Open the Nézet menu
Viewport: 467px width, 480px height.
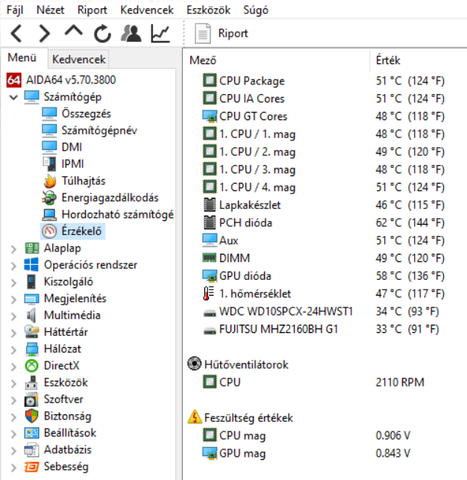[x=50, y=10]
